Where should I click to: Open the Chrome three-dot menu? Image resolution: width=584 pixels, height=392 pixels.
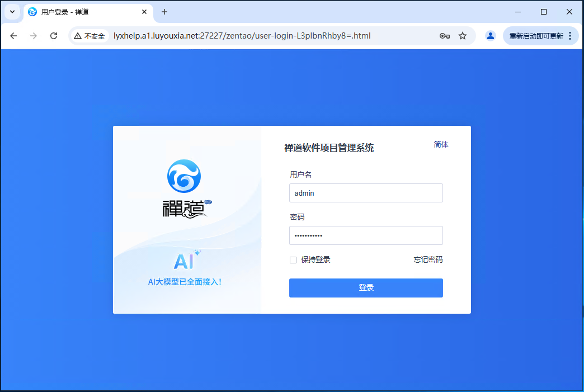pos(570,36)
